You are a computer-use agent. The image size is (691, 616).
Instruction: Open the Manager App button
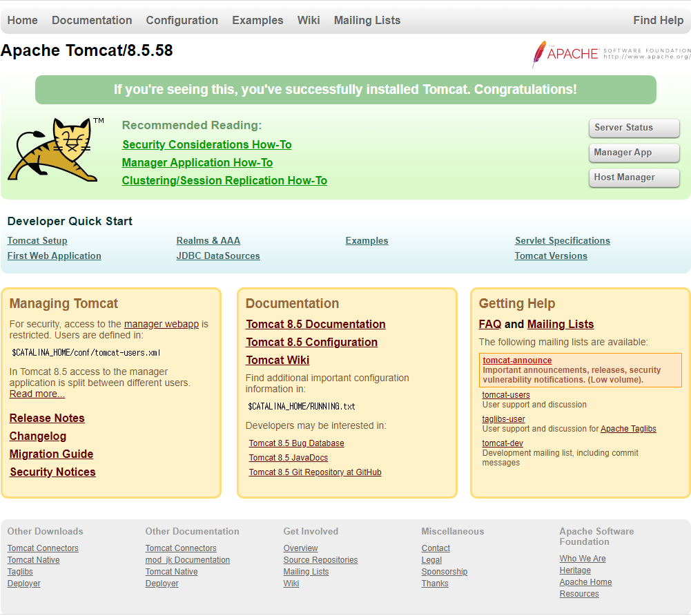[634, 153]
